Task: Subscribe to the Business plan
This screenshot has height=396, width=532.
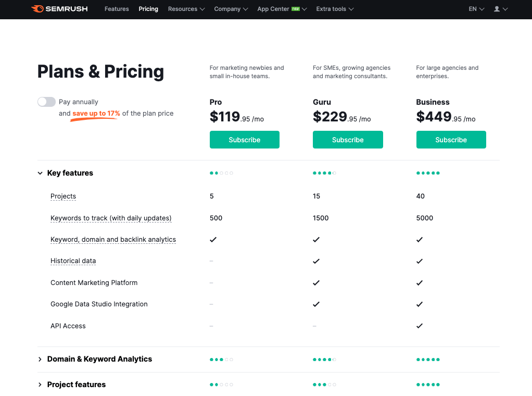Action: tap(451, 140)
